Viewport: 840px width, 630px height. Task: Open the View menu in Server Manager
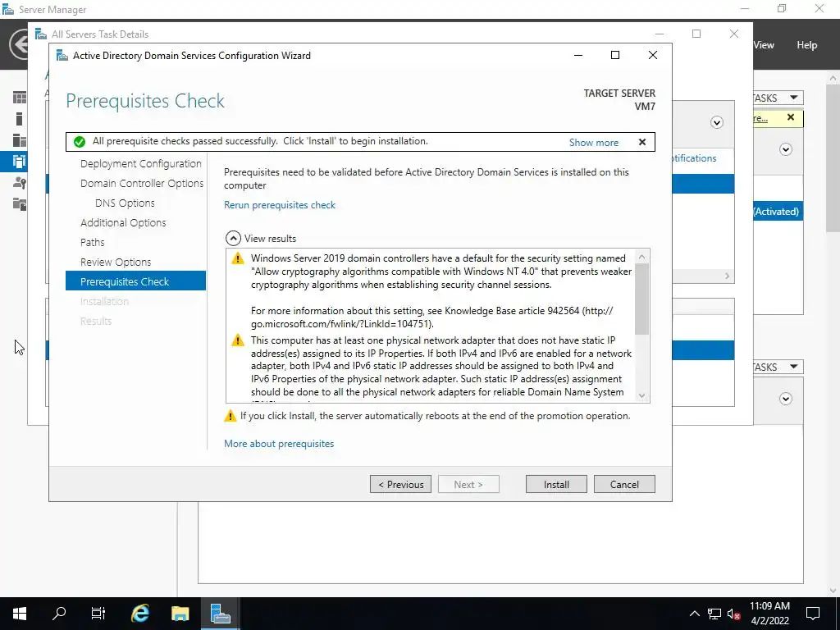coord(764,45)
